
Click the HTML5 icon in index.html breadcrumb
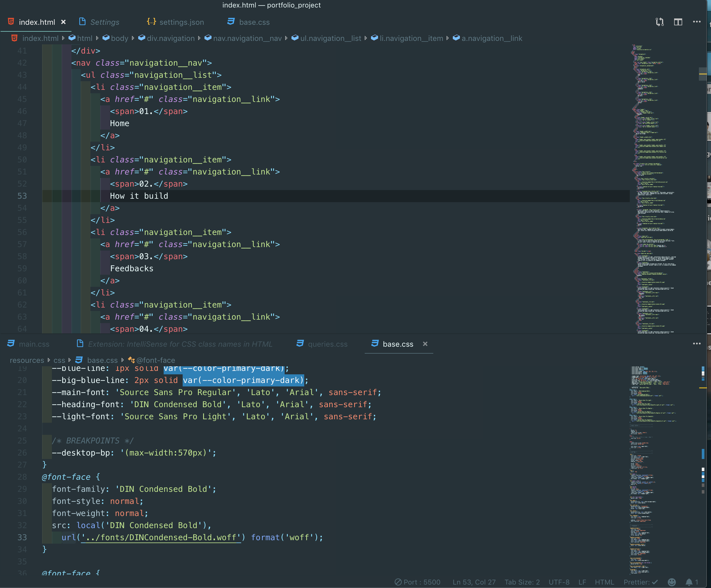[x=14, y=38]
